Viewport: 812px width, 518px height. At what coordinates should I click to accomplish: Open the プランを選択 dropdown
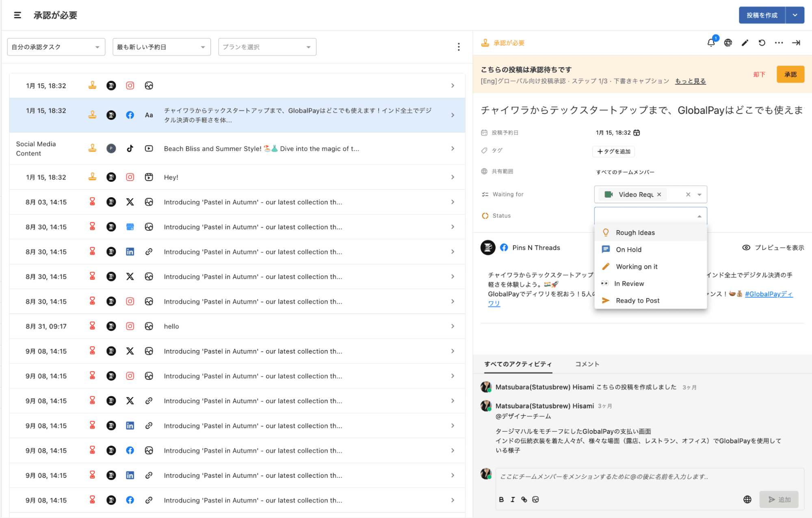pyautogui.click(x=267, y=47)
